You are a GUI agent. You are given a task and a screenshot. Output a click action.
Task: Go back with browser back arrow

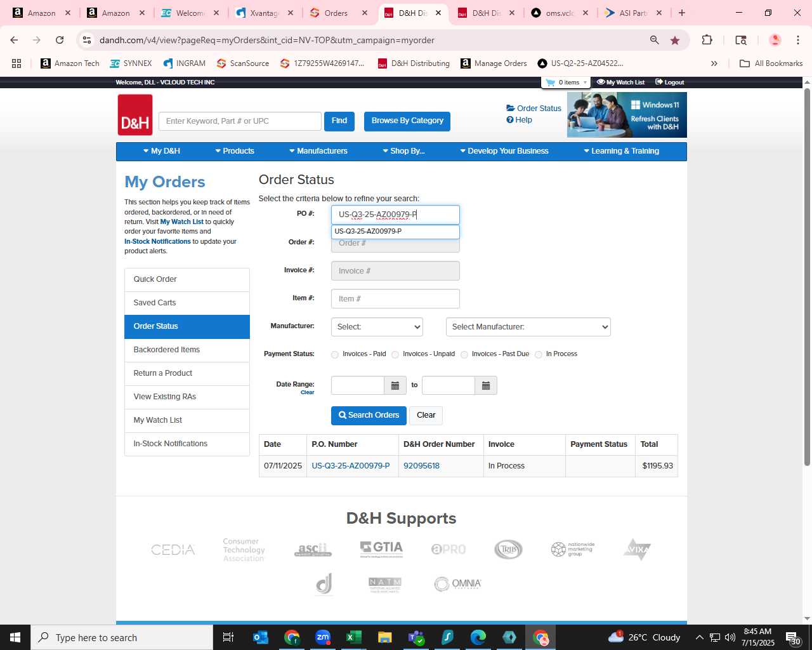[14, 40]
